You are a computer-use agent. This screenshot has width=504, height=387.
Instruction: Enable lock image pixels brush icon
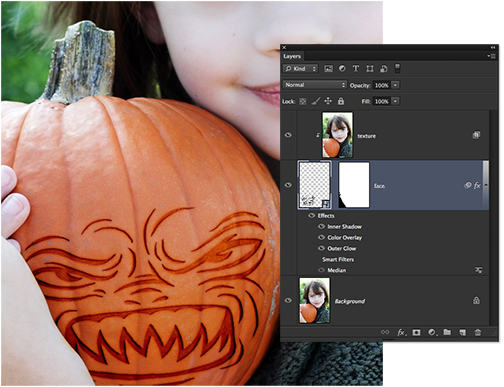(315, 101)
